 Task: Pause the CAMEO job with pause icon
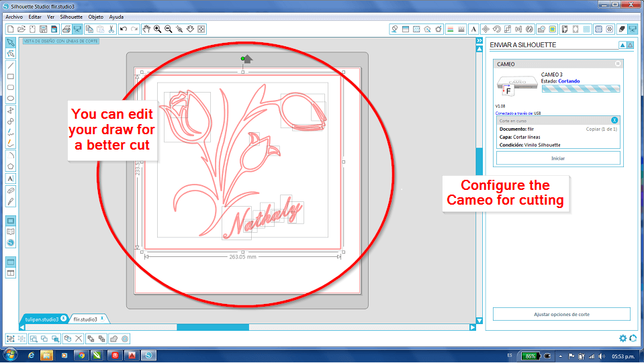pos(617,64)
